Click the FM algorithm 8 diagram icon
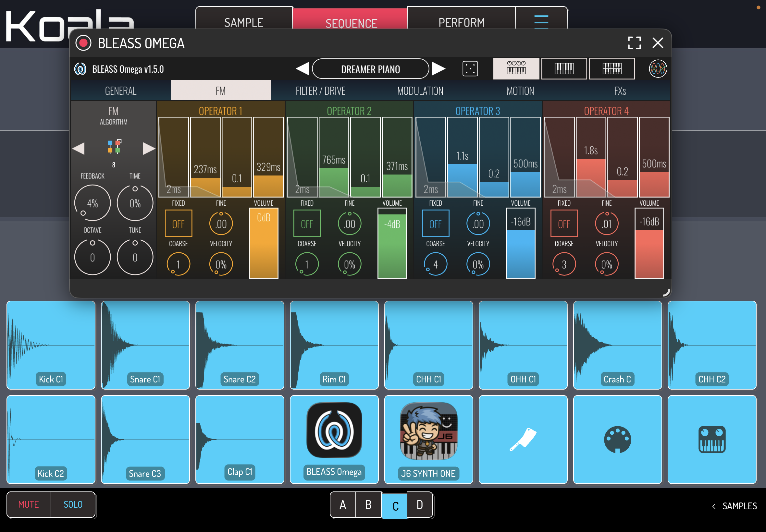 pyautogui.click(x=114, y=147)
